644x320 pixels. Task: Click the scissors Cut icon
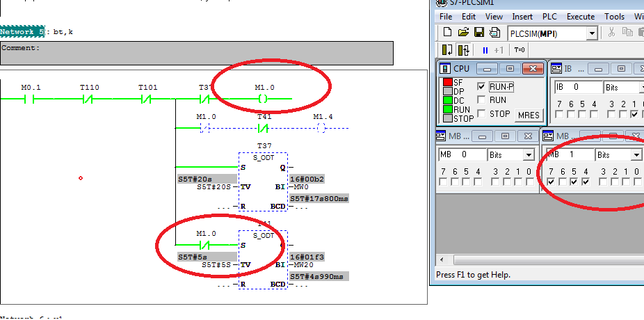click(x=611, y=33)
